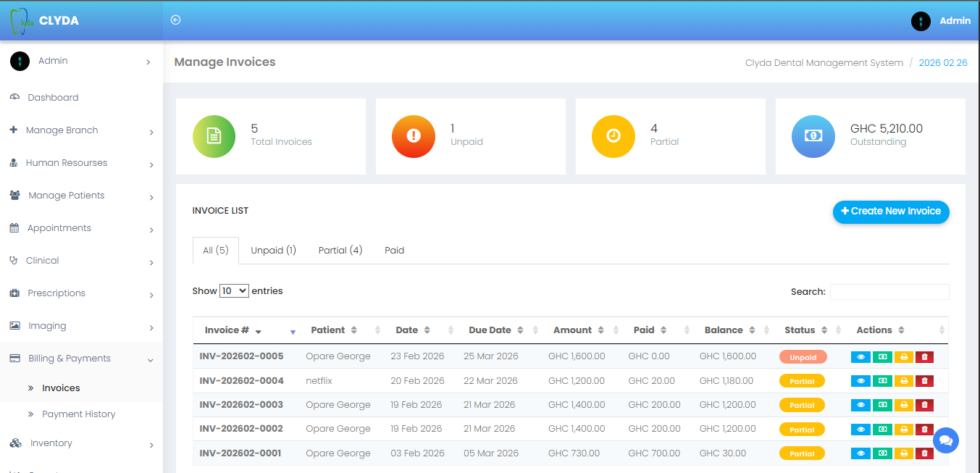The image size is (980, 473).
Task: Select the All (5) tab
Action: tap(216, 251)
